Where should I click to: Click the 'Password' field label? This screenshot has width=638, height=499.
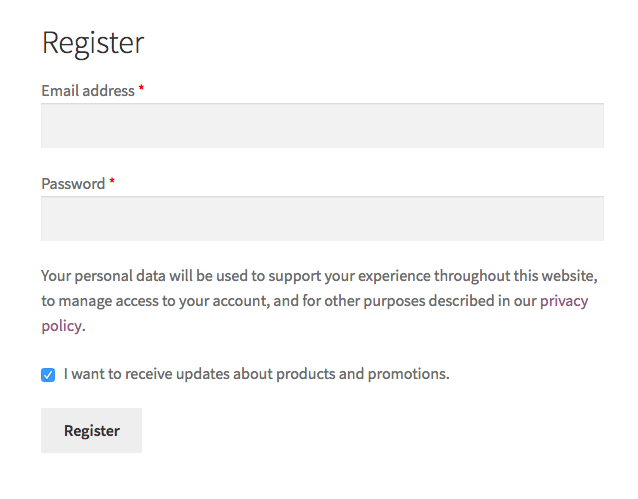click(73, 184)
